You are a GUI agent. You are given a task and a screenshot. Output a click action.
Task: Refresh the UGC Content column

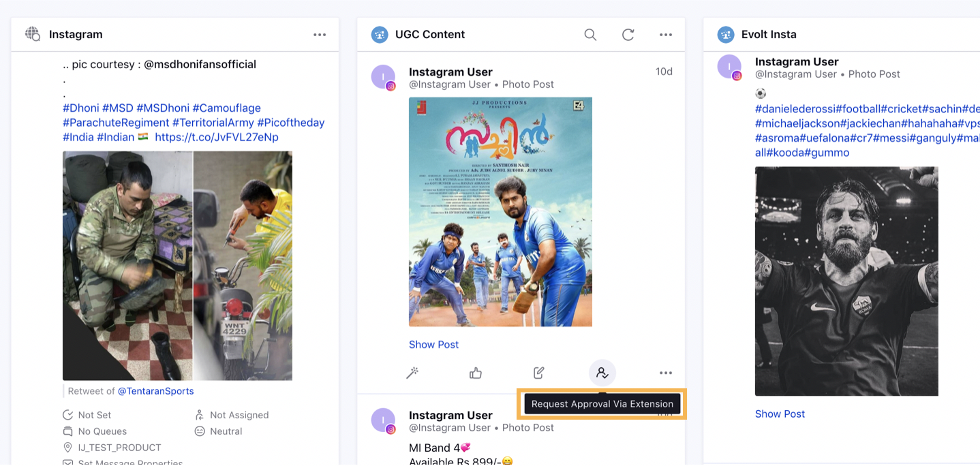point(628,35)
